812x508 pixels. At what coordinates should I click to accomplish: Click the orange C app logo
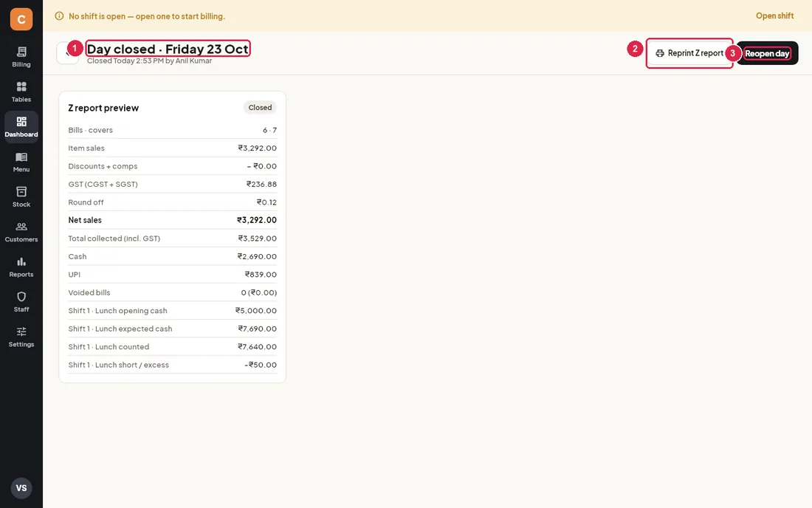click(x=21, y=19)
